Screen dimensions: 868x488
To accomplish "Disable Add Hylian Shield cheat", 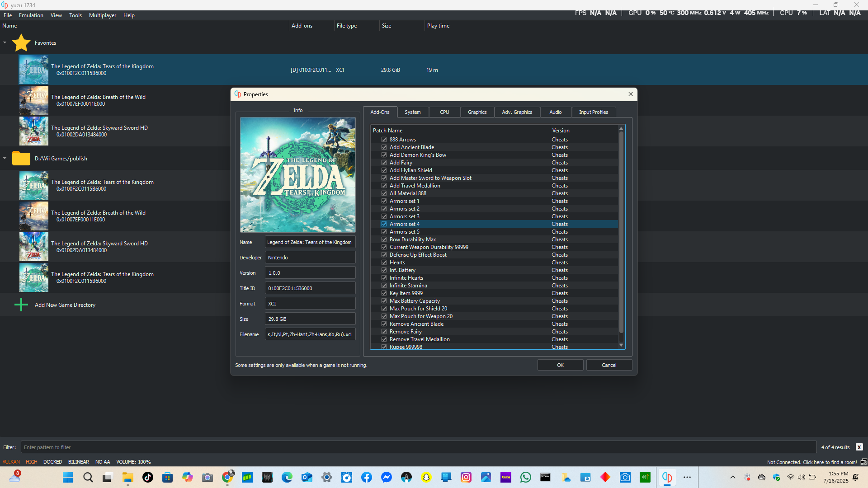I will pyautogui.click(x=384, y=170).
